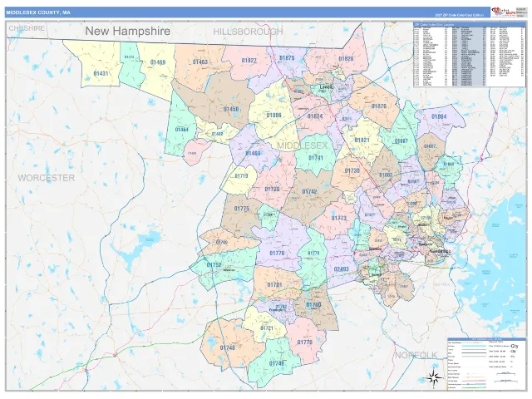
Task: Click ZIP code 01431 label
Action: [101, 73]
